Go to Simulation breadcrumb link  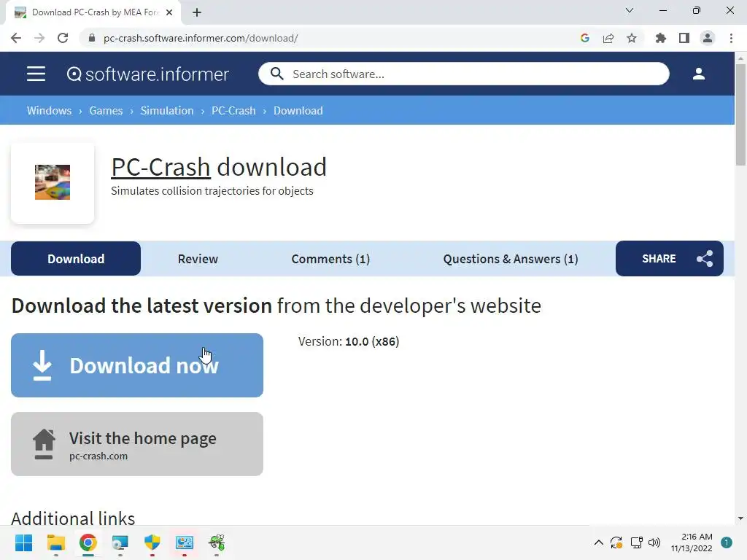point(167,111)
